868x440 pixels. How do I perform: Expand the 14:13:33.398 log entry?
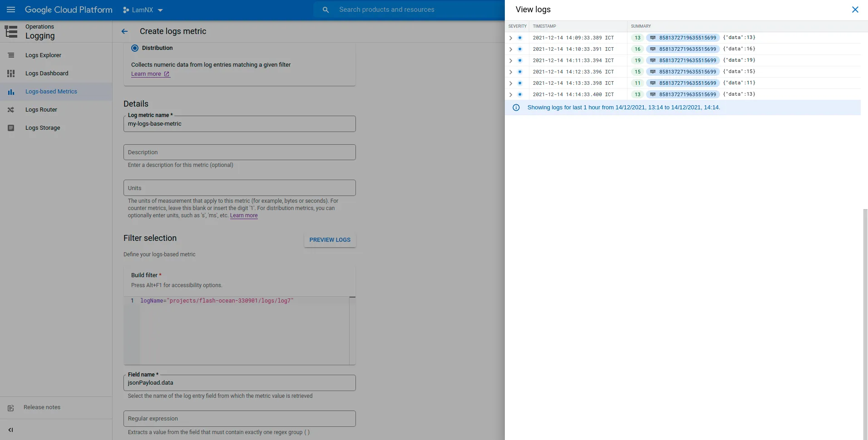[x=511, y=83]
